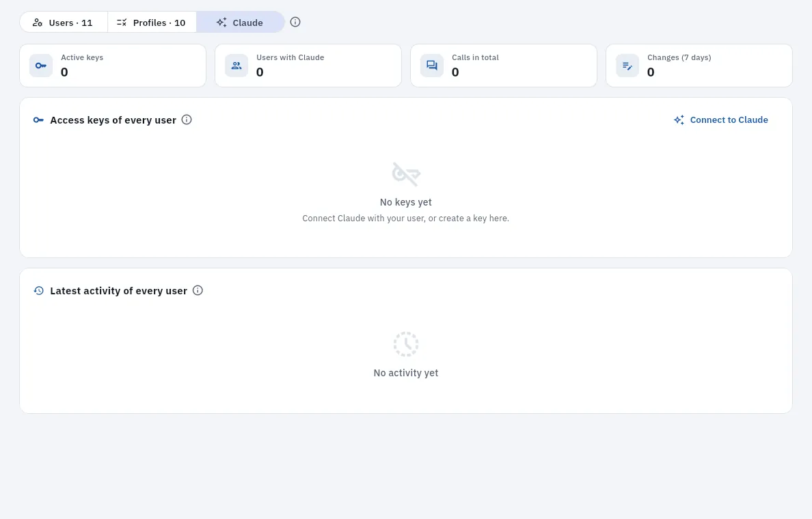
Task: Click the history icon beside Latest activity heading
Action: (38, 291)
